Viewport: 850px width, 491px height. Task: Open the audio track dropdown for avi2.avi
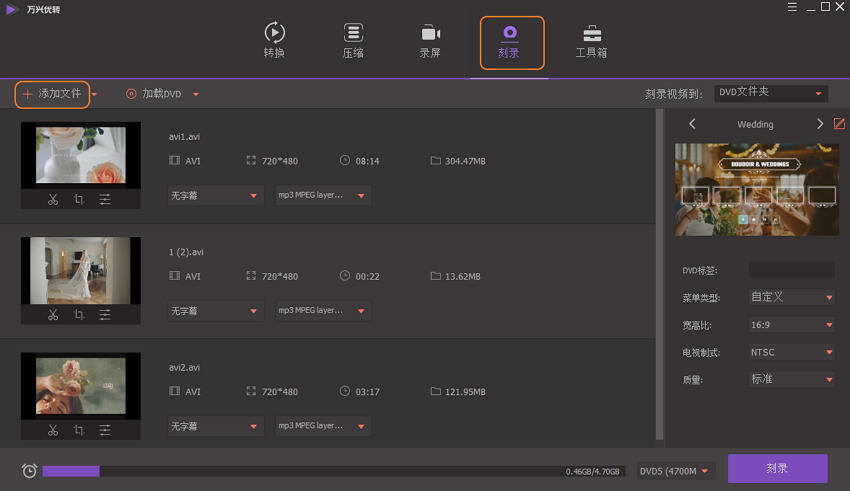[323, 427]
